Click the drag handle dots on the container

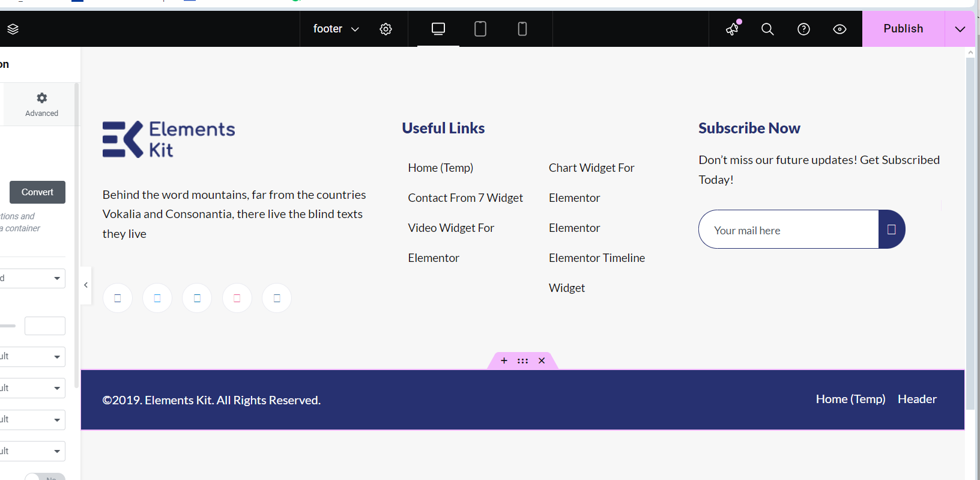pyautogui.click(x=522, y=360)
